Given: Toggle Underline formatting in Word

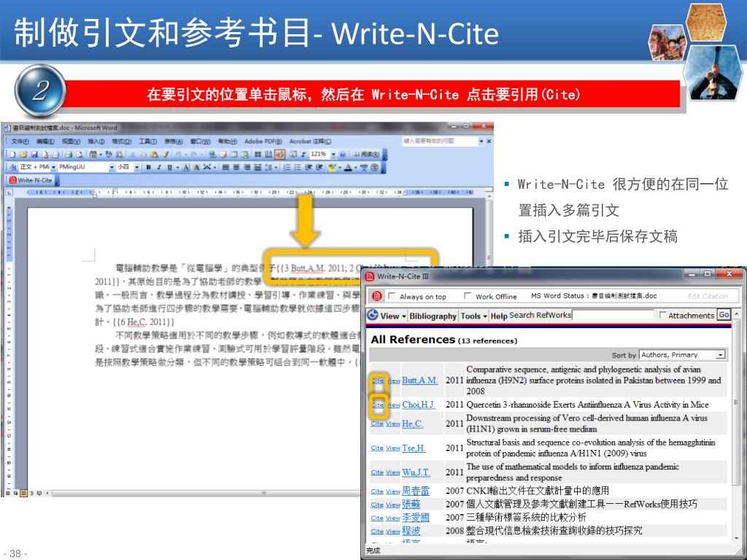Looking at the screenshot, I should coord(169,167).
